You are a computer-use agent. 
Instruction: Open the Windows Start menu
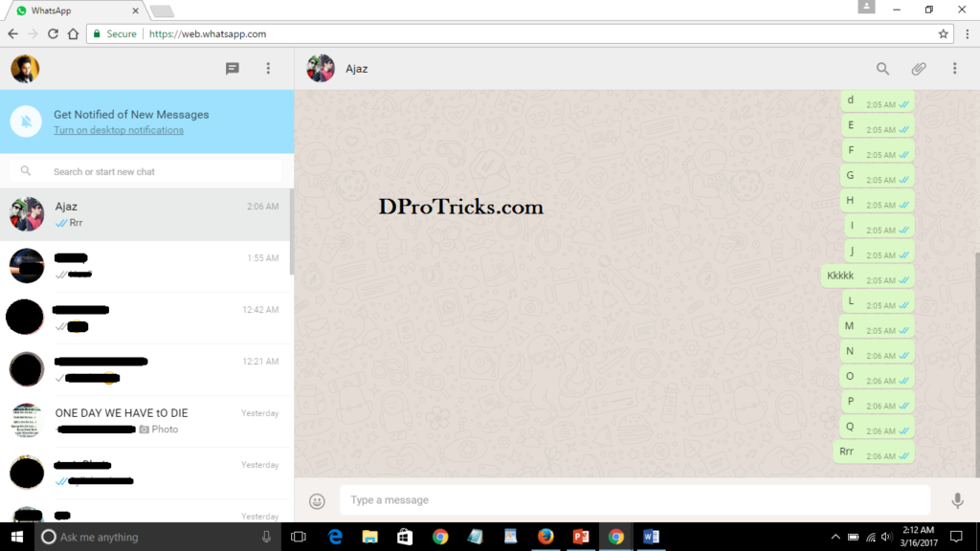(17, 537)
